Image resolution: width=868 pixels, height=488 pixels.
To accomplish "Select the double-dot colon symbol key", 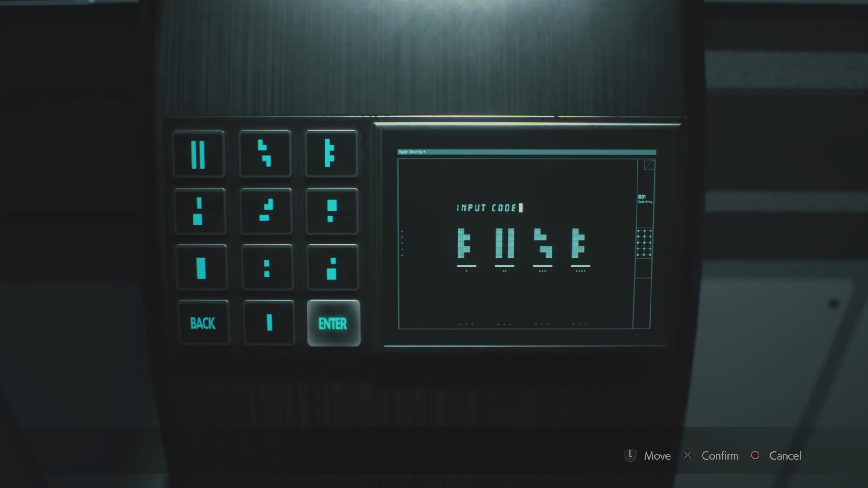I will (x=267, y=266).
